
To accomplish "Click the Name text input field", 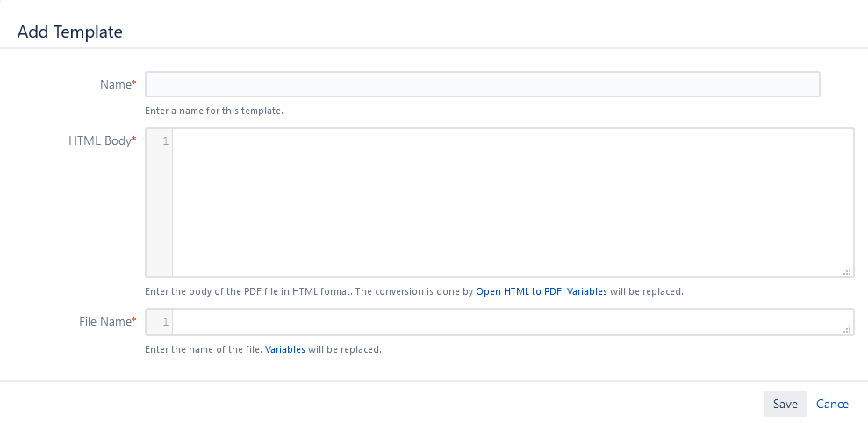I will point(482,84).
